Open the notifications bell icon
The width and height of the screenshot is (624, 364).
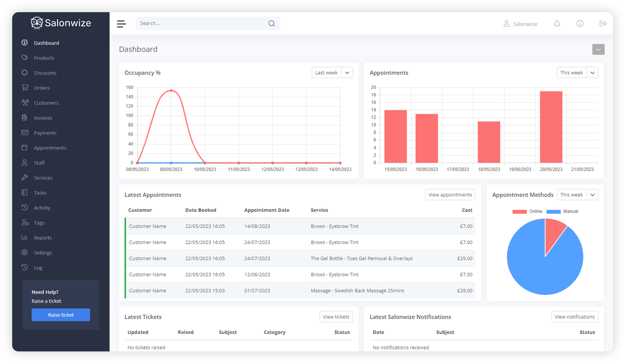point(557,24)
